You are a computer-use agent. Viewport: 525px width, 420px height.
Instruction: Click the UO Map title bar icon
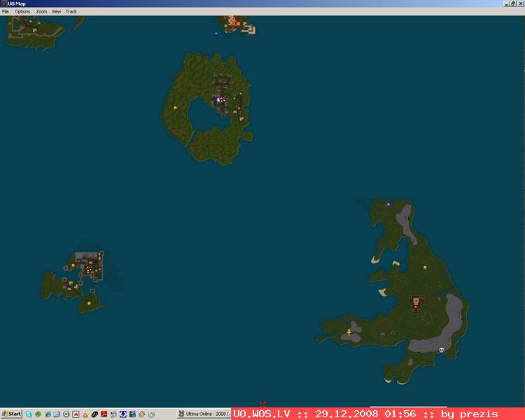(x=3, y=3)
